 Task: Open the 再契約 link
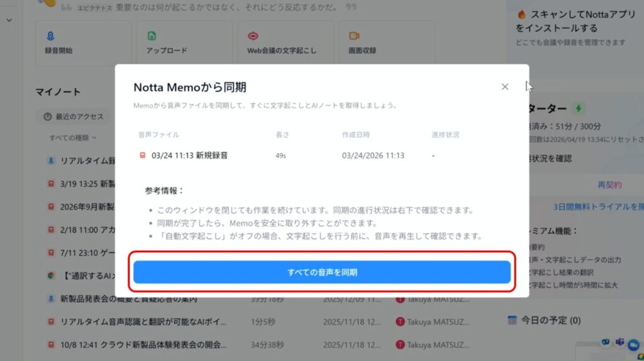tap(609, 185)
